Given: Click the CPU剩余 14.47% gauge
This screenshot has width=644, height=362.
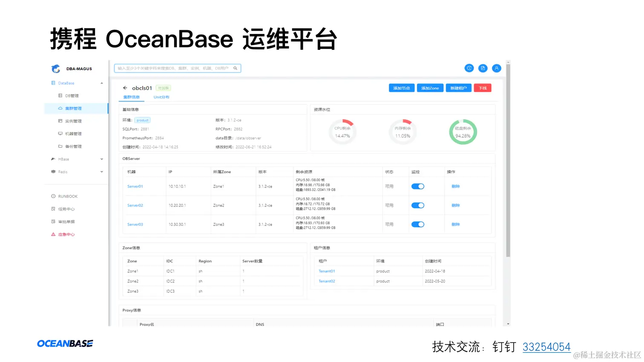Looking at the screenshot, I should [342, 132].
